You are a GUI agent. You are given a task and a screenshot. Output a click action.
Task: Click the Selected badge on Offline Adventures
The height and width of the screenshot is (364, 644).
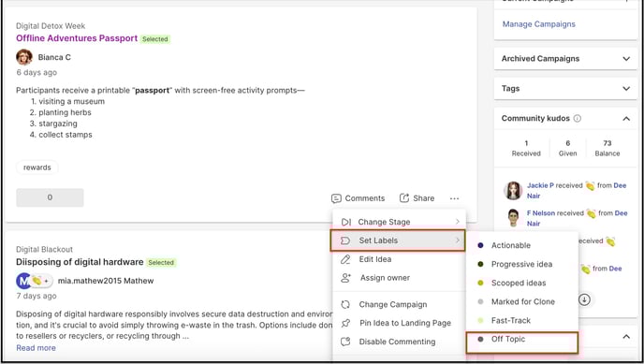(x=155, y=39)
